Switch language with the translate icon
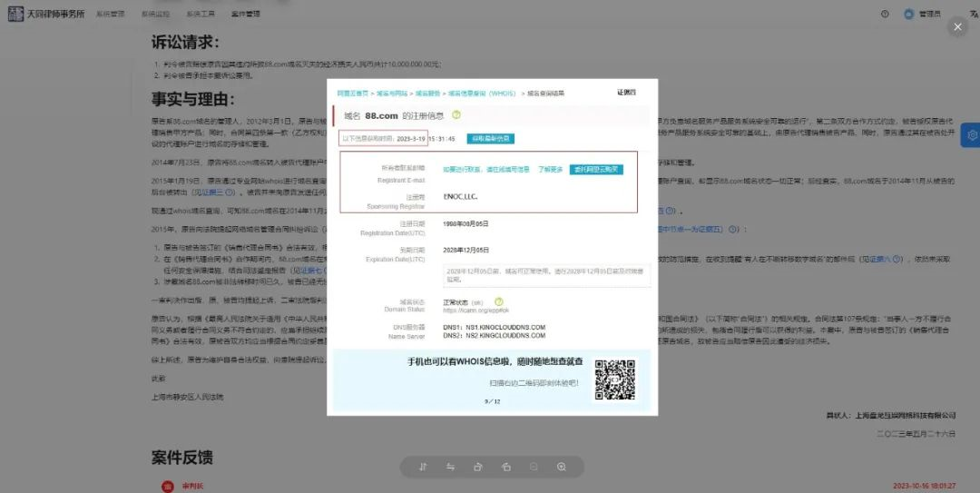This screenshot has height=493, width=980. (x=974, y=14)
